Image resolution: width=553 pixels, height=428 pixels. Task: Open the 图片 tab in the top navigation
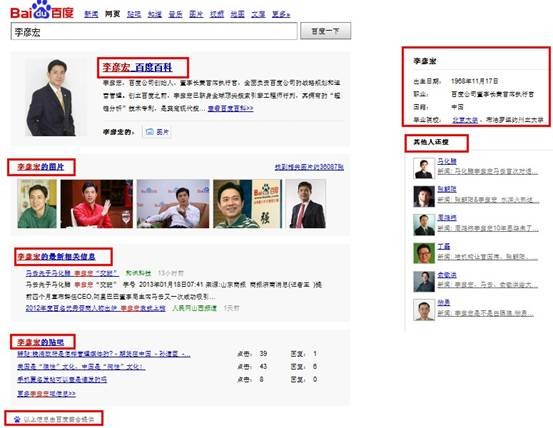[196, 14]
